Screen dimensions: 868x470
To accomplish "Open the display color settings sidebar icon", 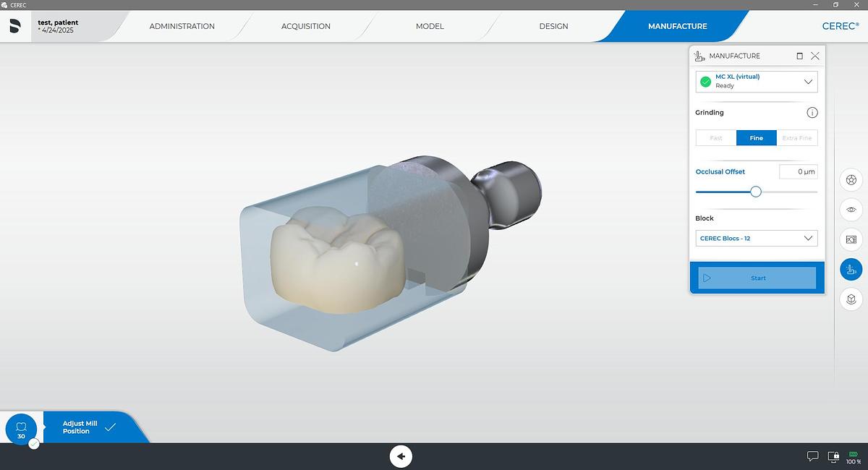I will point(851,180).
